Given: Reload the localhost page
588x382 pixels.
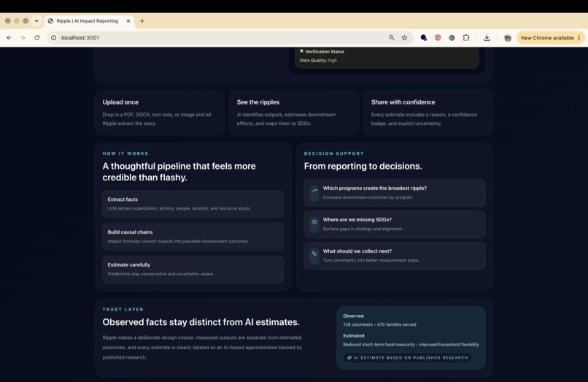Looking at the screenshot, I should (36, 37).
